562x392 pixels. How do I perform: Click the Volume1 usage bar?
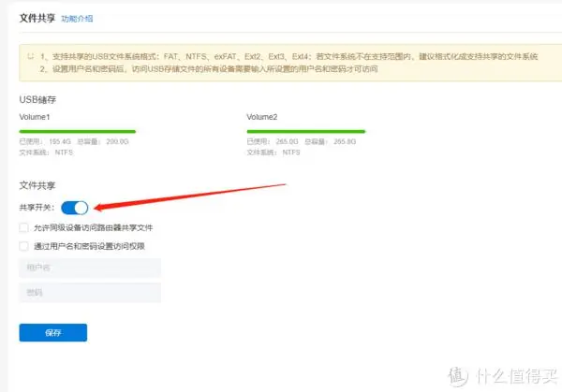[78, 131]
